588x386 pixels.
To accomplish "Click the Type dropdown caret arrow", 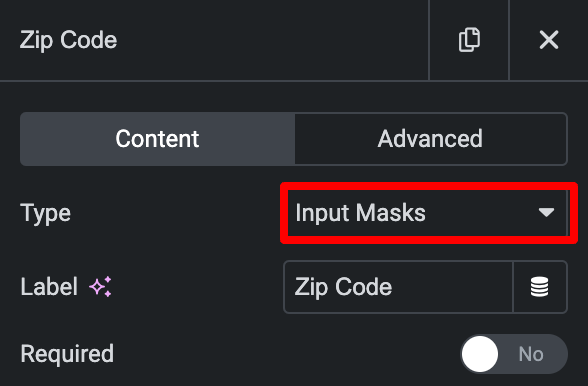I will click(x=546, y=213).
